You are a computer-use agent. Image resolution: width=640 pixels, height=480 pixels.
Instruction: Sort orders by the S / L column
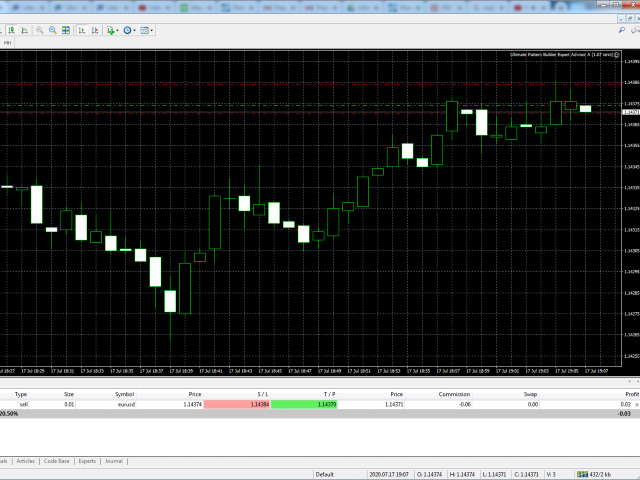tap(263, 394)
